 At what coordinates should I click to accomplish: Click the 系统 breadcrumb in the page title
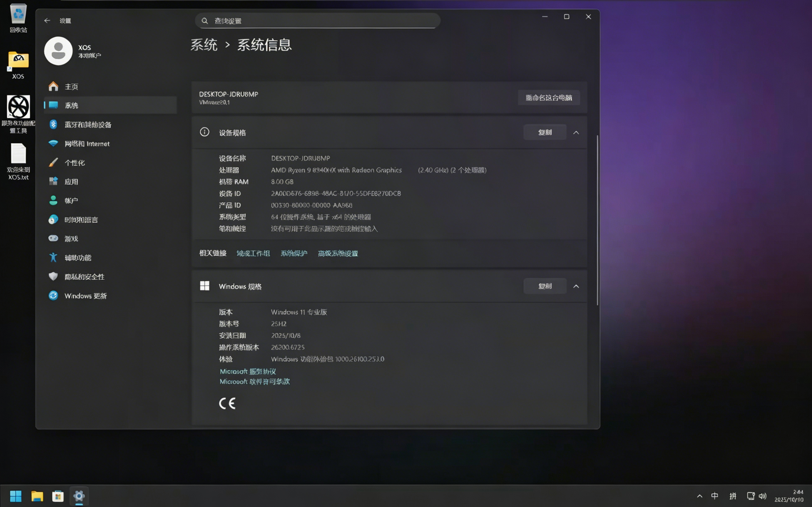pyautogui.click(x=204, y=45)
